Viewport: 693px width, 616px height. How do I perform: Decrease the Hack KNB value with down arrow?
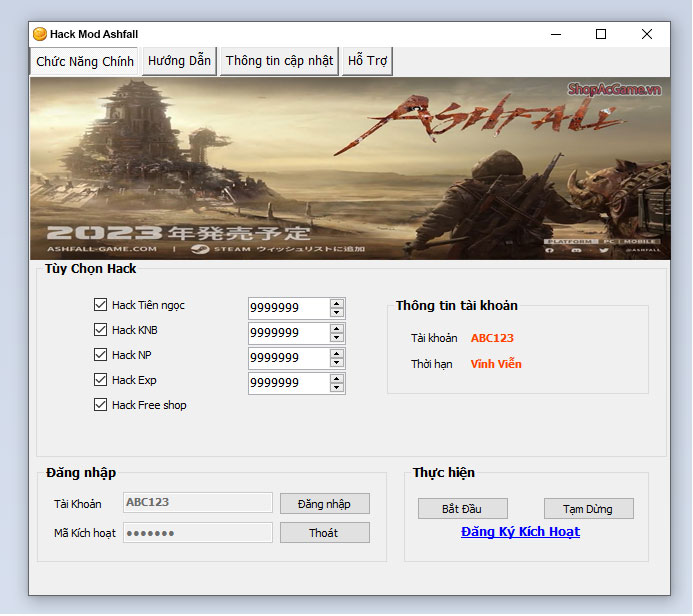pos(337,338)
